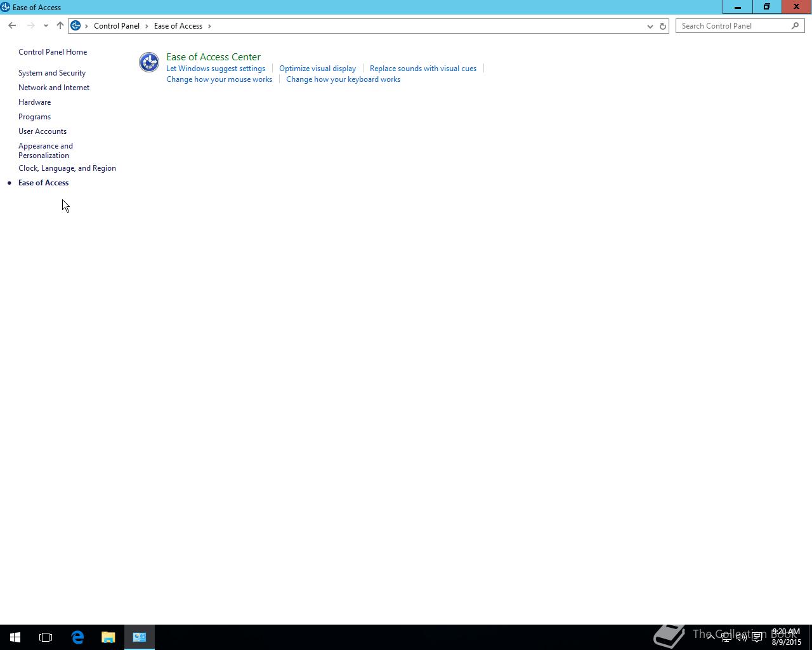Click the Back navigation arrow
Viewport: 812px width, 650px height.
[x=12, y=26]
